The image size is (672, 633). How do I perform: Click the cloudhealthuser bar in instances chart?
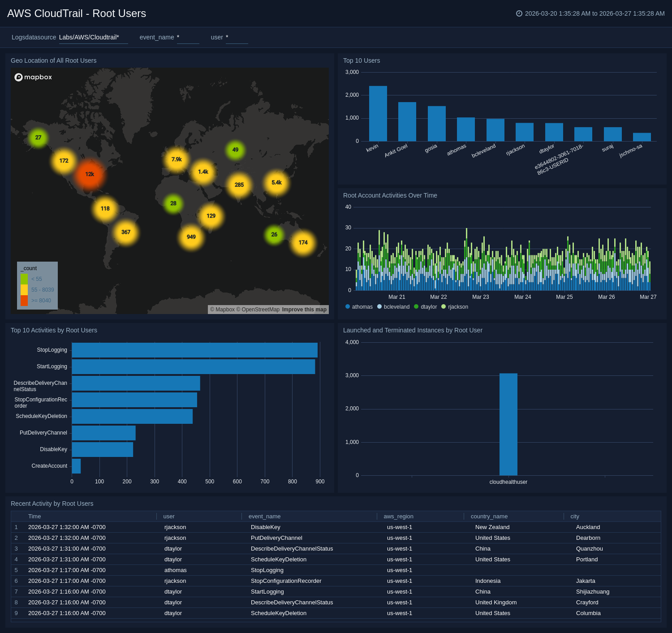click(x=508, y=424)
